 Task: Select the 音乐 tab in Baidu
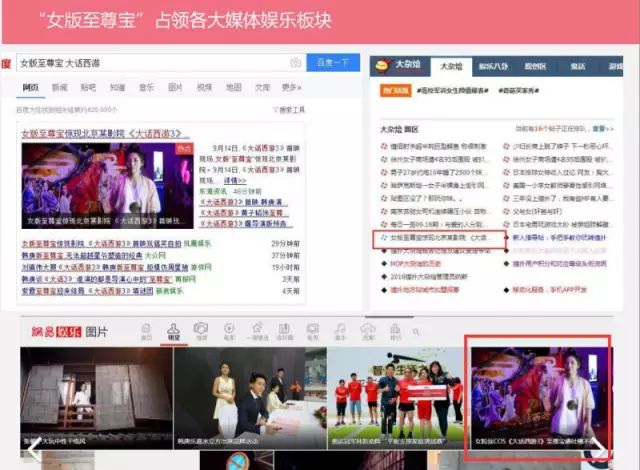pyautogui.click(x=146, y=87)
